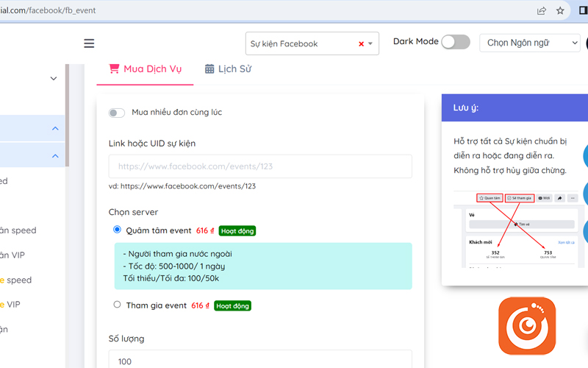The image size is (588, 368).
Task: Click the 'Lưu ý:' panel header
Action: (x=515, y=107)
